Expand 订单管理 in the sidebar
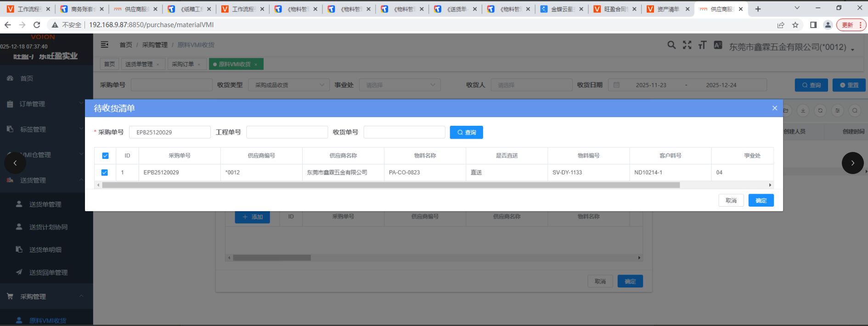Screen dimensions: 868x326 pos(46,104)
